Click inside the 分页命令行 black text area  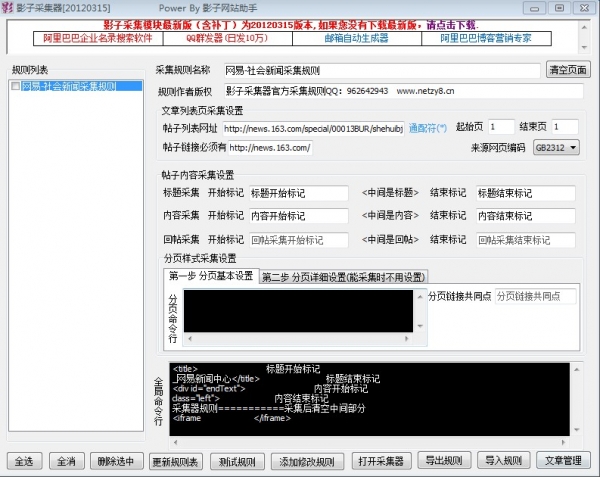coord(298,311)
